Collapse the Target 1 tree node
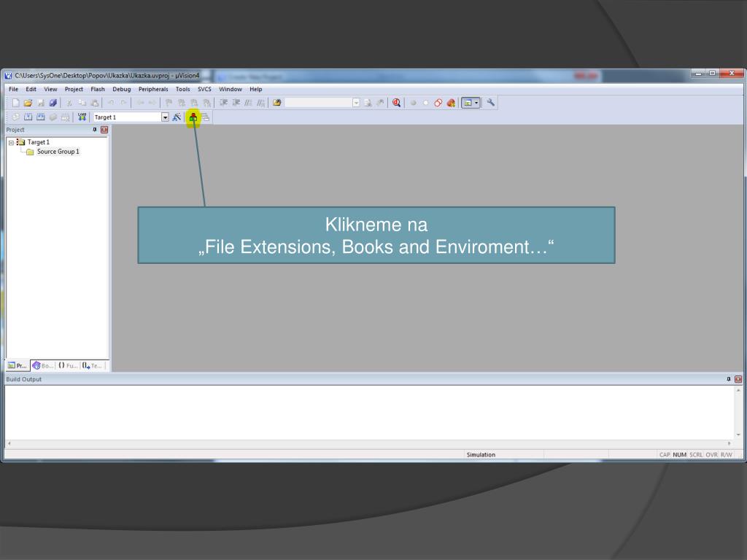Viewport: 747px width, 560px height. pyautogui.click(x=11, y=142)
